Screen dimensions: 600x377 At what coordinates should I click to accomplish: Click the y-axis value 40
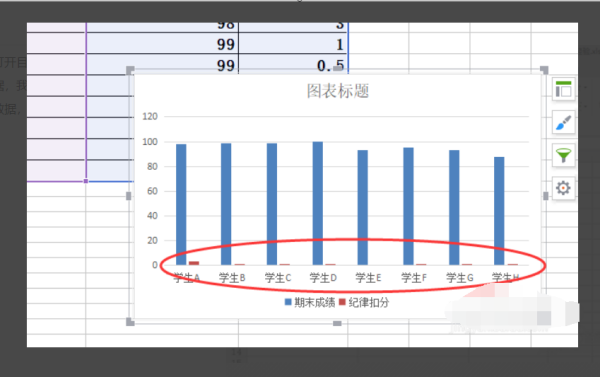click(152, 216)
